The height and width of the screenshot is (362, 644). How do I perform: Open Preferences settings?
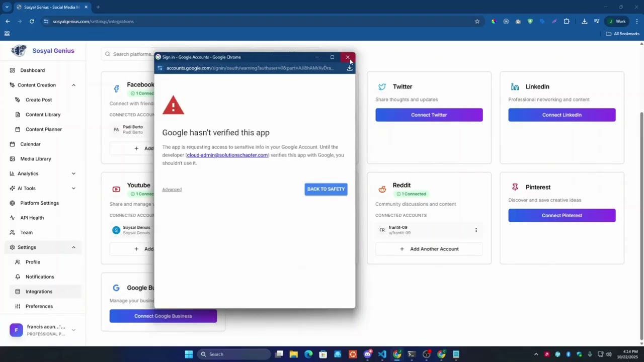coord(39,306)
